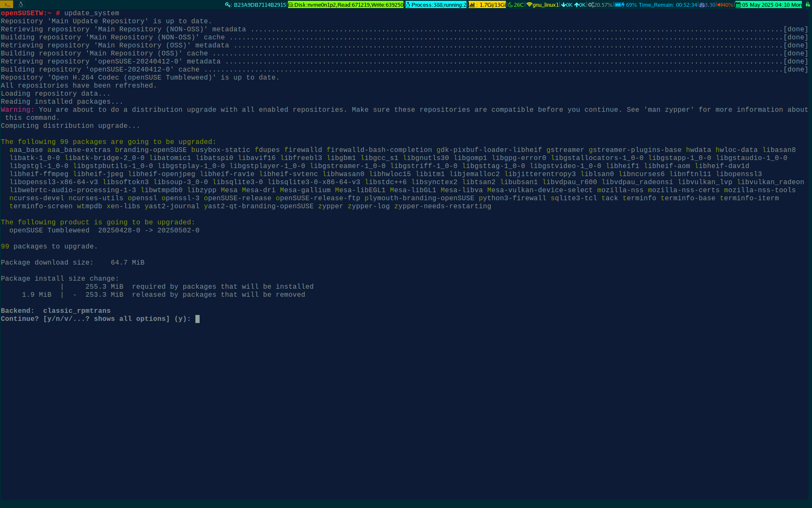This screenshot has width=812, height=508.
Task: Click 'All repositories have been refreshed.' line
Action: click(x=79, y=86)
